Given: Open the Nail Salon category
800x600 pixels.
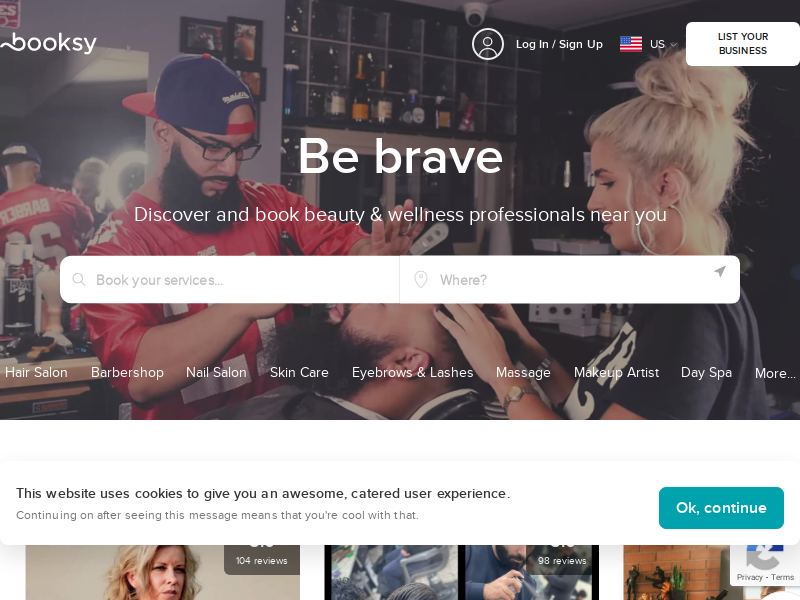Looking at the screenshot, I should tap(216, 372).
